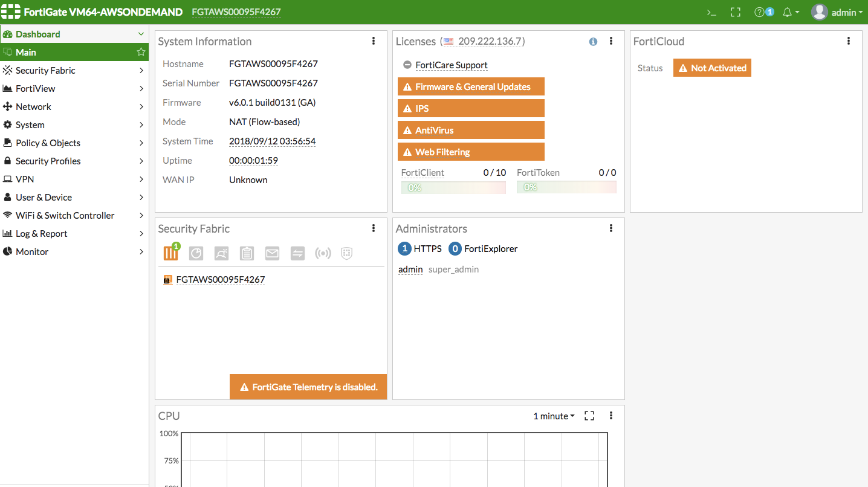Click the Uptime value 00:00:01:59
This screenshot has width=868, height=487.
[253, 161]
